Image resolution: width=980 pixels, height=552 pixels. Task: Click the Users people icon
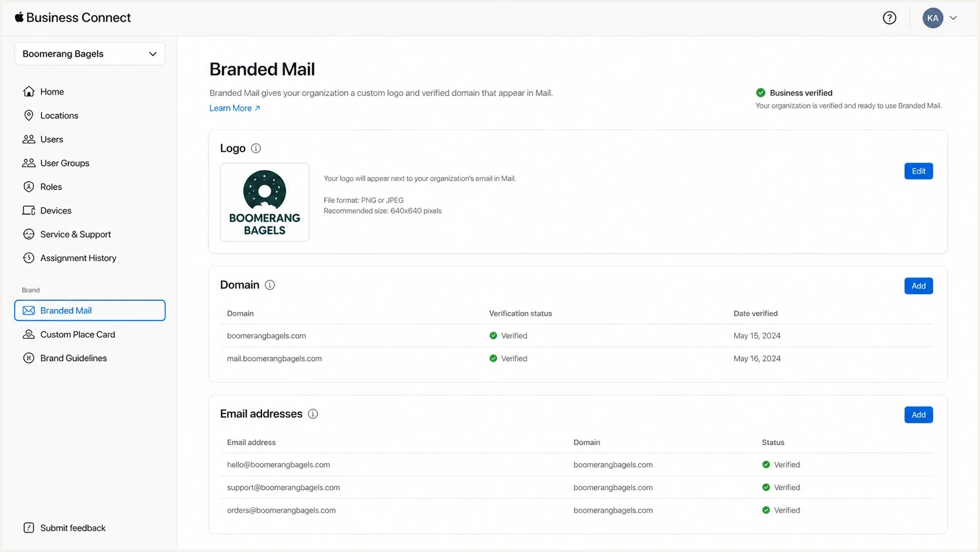coord(29,139)
